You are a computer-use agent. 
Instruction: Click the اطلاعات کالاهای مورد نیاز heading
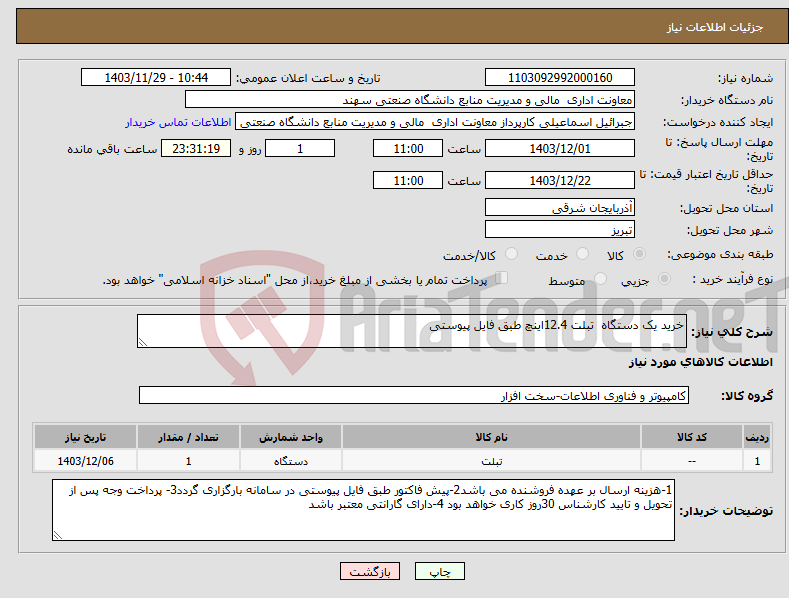pos(700,362)
